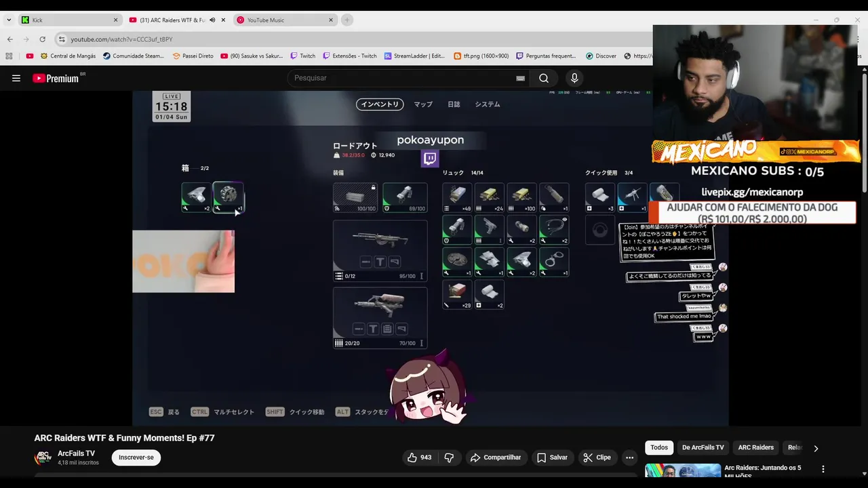Select the Todos filter chip
Viewport: 868px width, 488px height.
[659, 447]
